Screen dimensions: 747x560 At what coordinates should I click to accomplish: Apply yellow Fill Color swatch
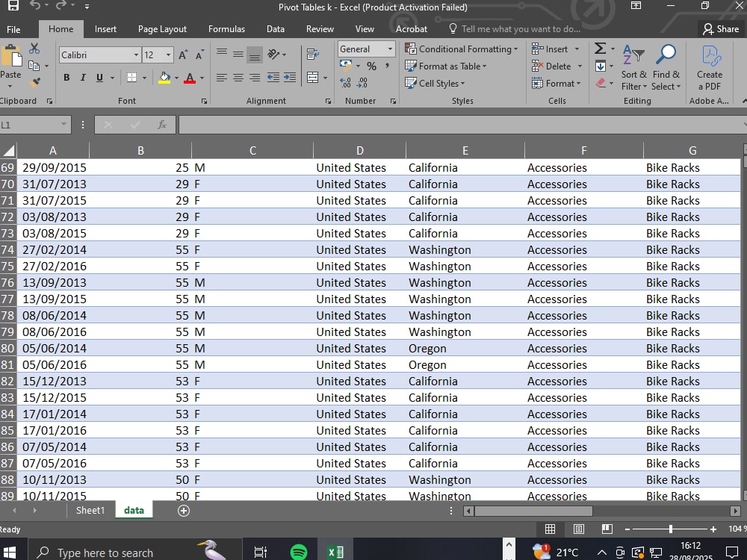(164, 78)
